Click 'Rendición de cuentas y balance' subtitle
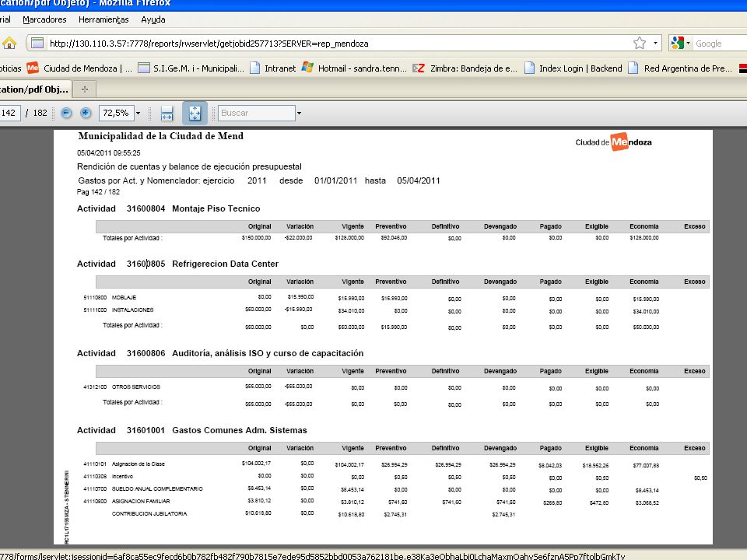 point(189,166)
